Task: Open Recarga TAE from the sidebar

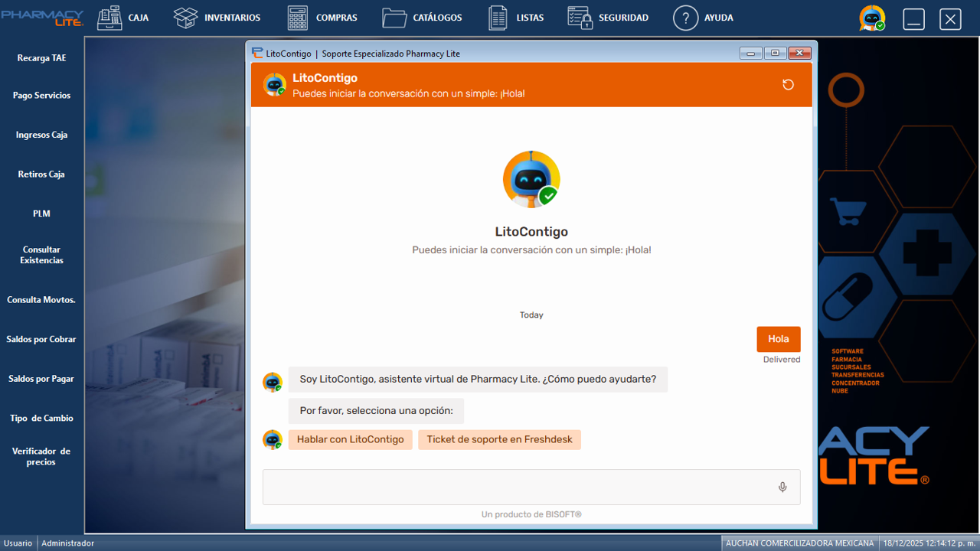Action: (41, 58)
